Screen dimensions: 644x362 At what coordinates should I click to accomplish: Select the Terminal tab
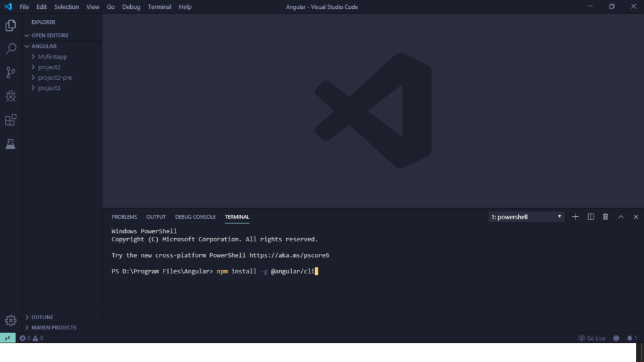coord(237,217)
